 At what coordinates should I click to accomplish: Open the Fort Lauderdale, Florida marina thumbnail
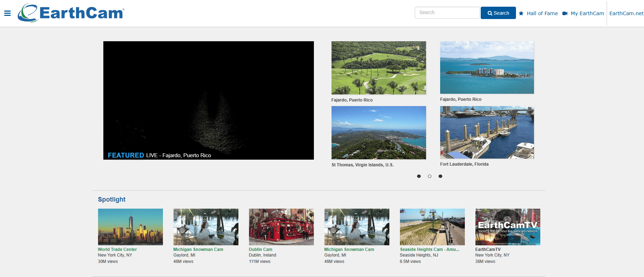click(487, 132)
